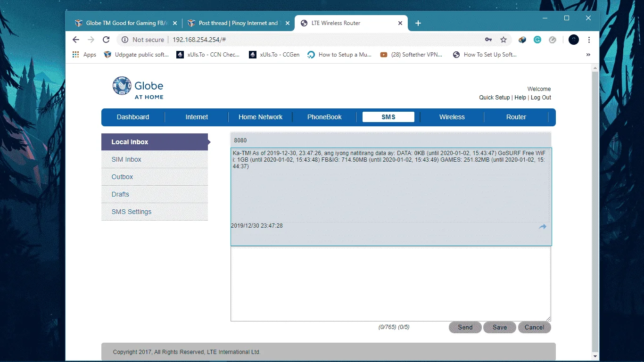Open How To Set Up Soft bookmark
644x362 pixels.
click(485, 55)
